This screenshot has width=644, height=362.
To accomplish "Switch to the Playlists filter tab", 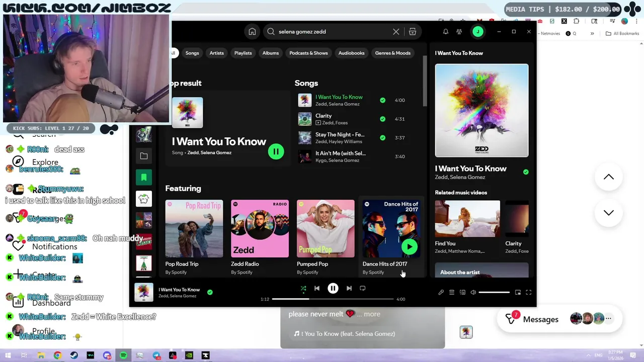I will [x=243, y=53].
